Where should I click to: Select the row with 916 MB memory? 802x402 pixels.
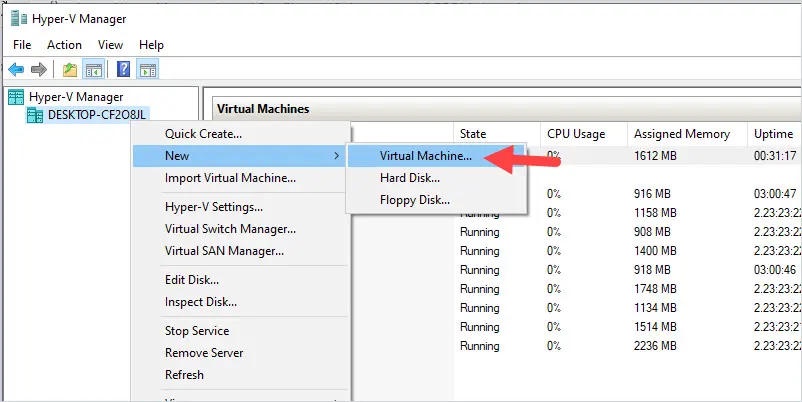(664, 194)
